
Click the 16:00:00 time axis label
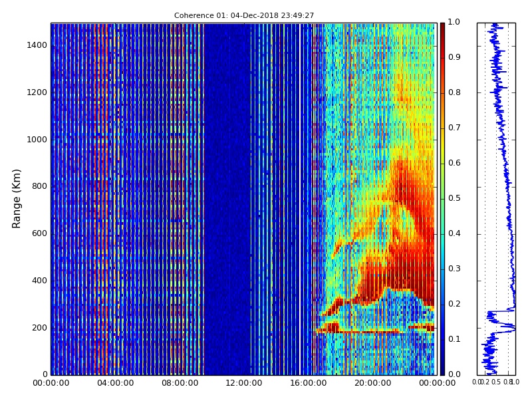309,383
